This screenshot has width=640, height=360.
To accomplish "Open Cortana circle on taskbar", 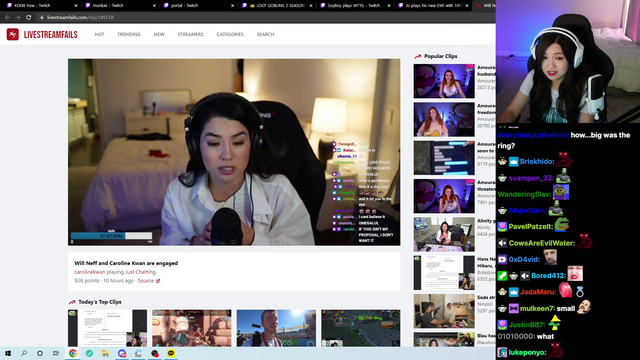I will 40,353.
